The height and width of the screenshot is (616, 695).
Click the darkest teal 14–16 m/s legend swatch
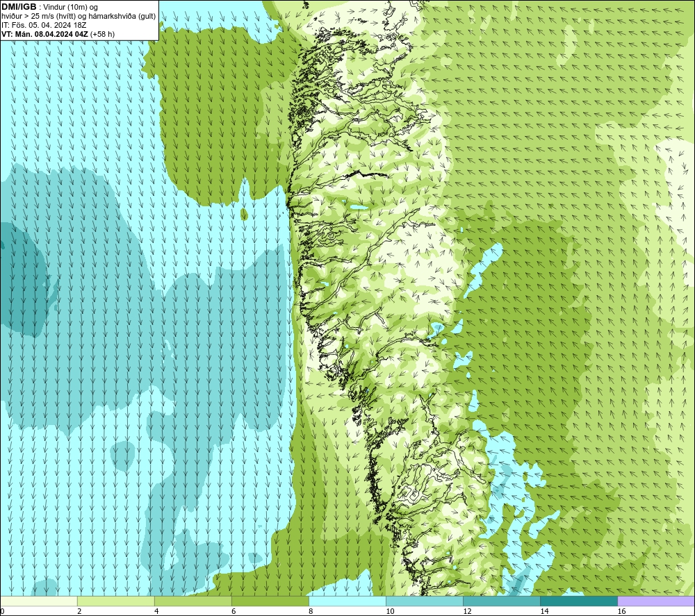coord(579,601)
